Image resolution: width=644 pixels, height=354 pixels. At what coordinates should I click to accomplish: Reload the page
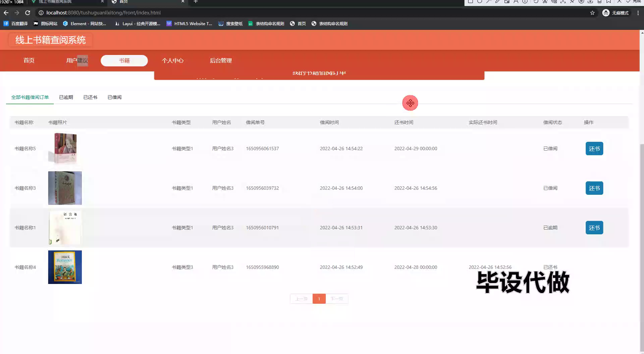pyautogui.click(x=28, y=13)
